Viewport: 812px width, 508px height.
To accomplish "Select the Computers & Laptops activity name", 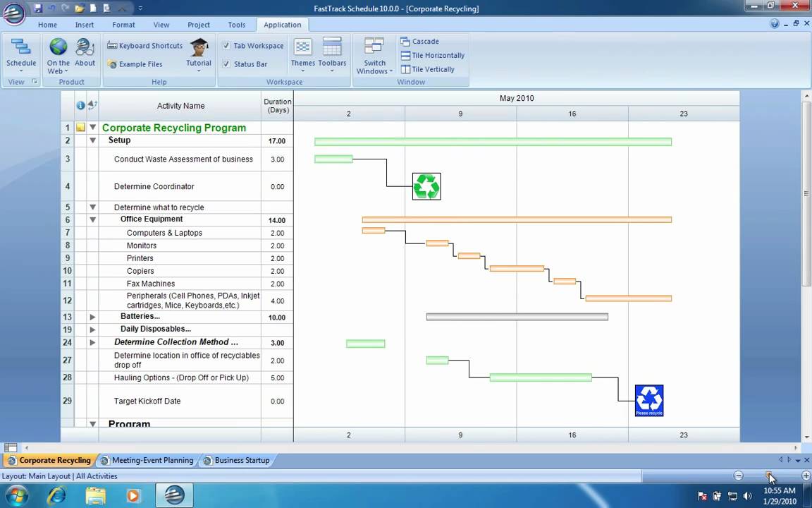I will pyautogui.click(x=164, y=233).
